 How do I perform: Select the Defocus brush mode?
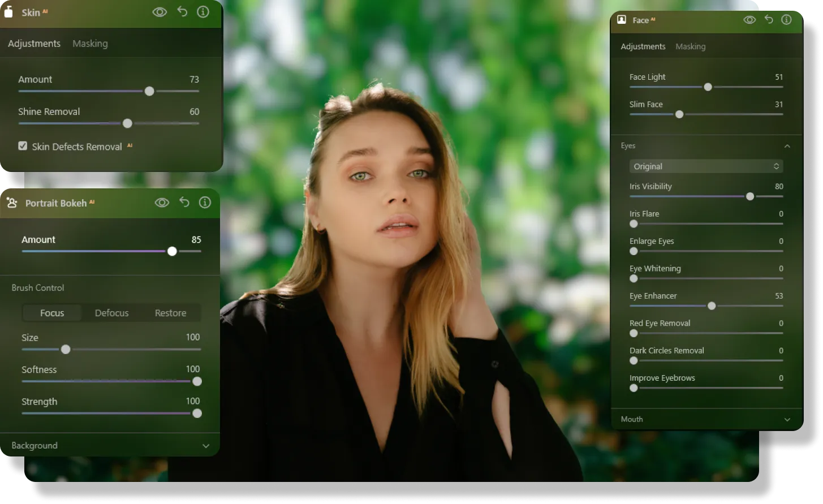111,313
